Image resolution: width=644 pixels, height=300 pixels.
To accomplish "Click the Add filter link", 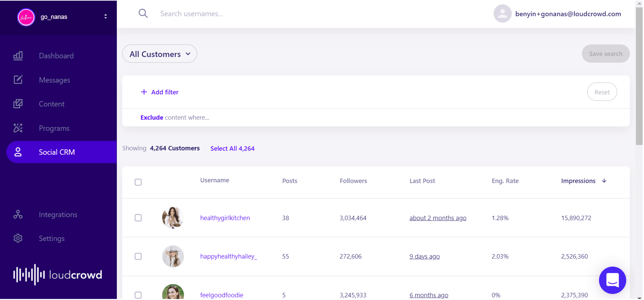I will (x=160, y=92).
